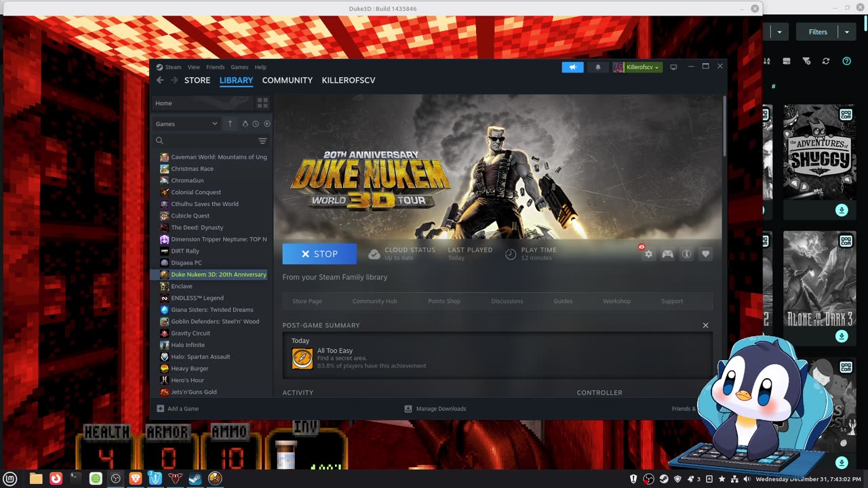Image resolution: width=868 pixels, height=488 pixels.
Task: Go forward with Steam's forward arrow
Action: (174, 80)
